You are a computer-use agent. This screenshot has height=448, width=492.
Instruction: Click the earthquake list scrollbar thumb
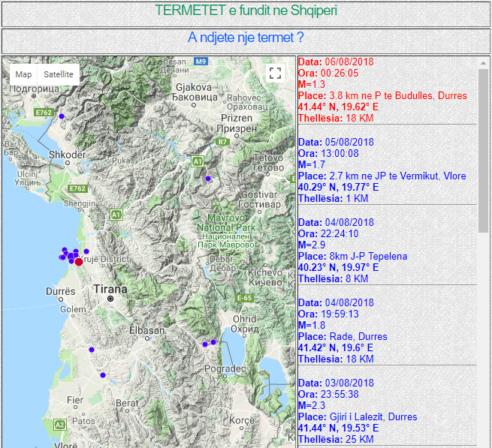click(x=483, y=150)
